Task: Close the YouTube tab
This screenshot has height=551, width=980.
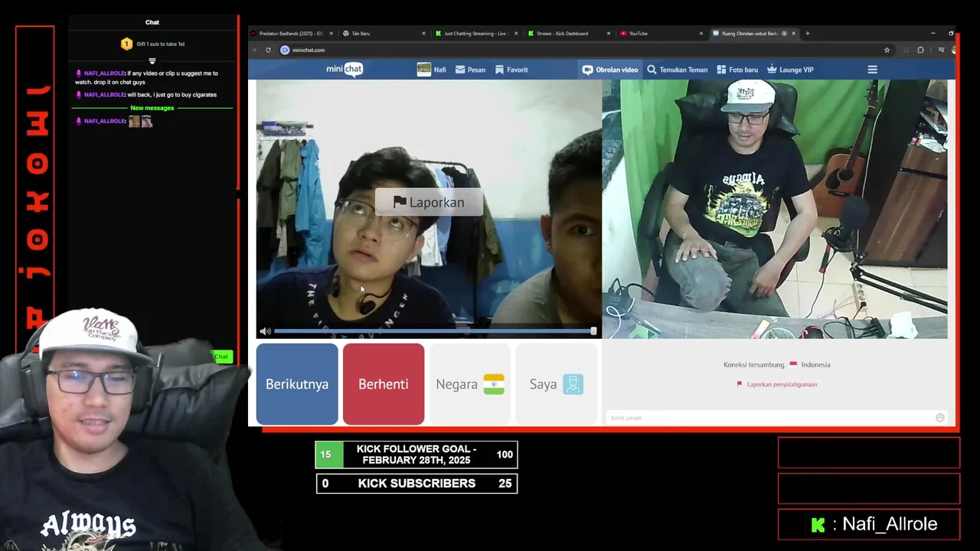Action: 701,34
